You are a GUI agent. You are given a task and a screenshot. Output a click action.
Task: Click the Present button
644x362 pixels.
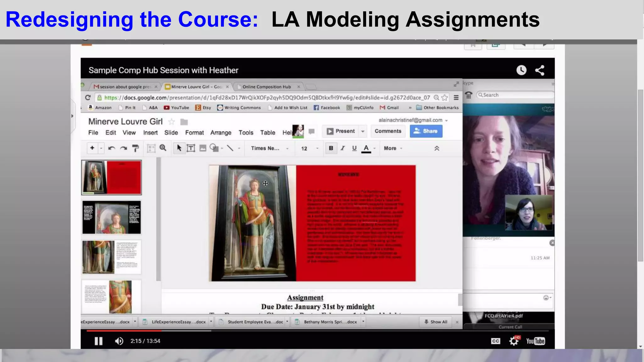pyautogui.click(x=341, y=131)
